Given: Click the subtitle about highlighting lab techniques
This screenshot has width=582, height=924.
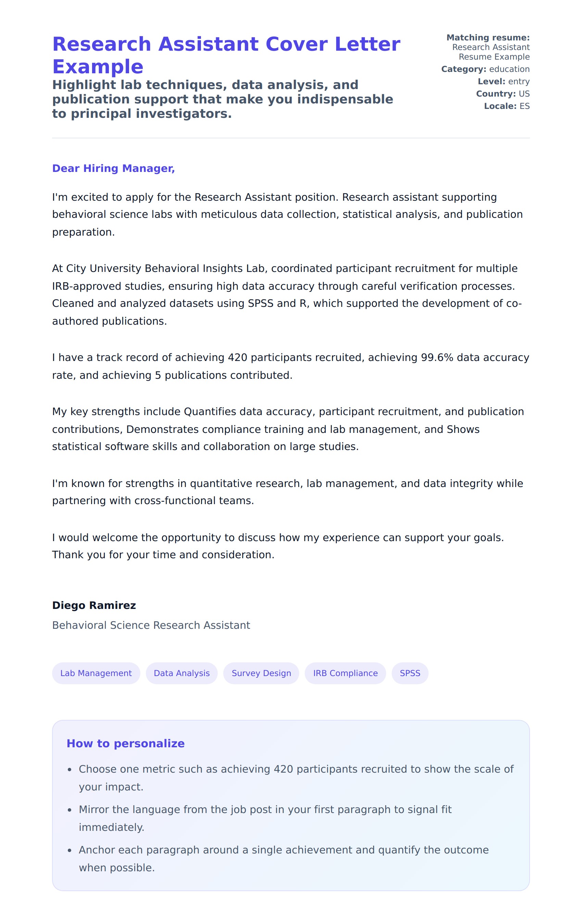Looking at the screenshot, I should [x=223, y=99].
